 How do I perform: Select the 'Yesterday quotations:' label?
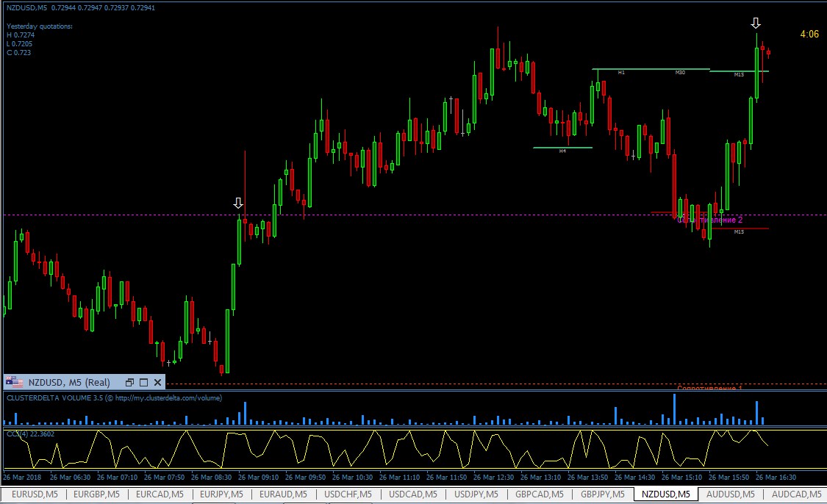pyautogui.click(x=40, y=26)
